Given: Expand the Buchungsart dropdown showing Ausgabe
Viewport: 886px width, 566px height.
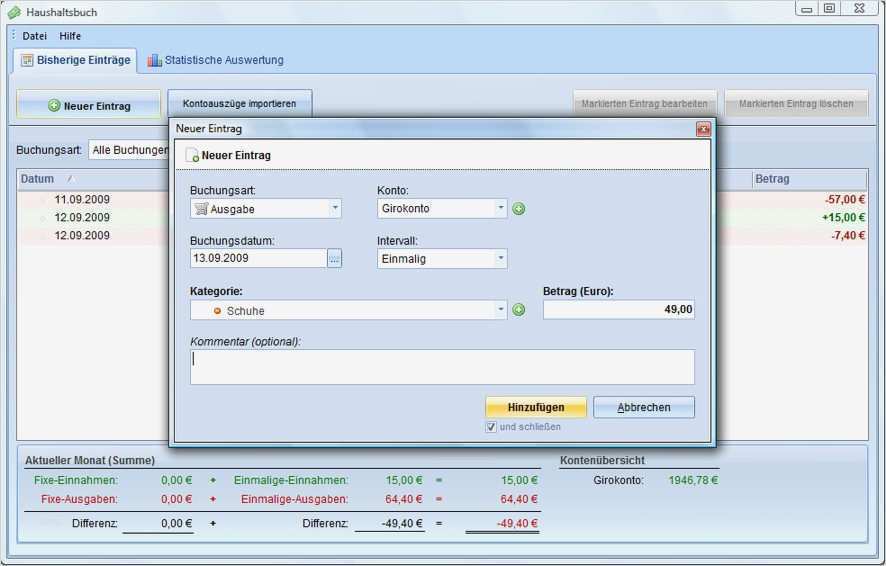Looking at the screenshot, I should click(335, 209).
